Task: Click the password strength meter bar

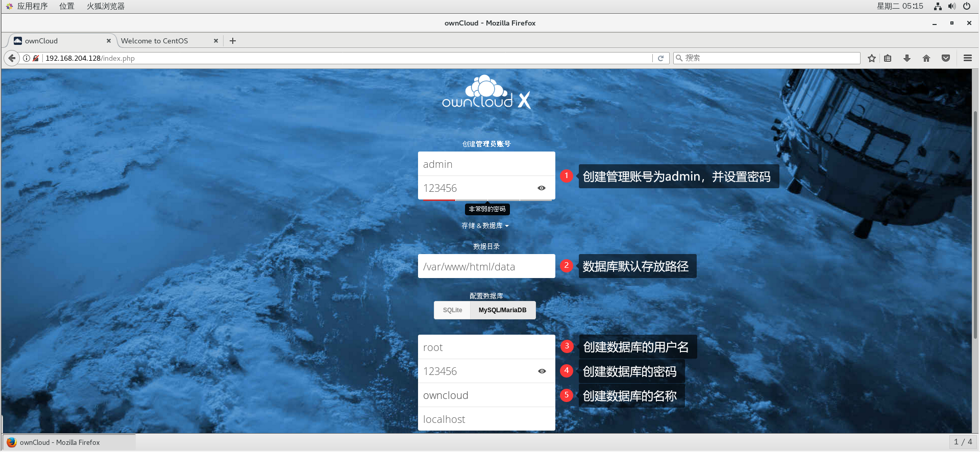Action: [x=486, y=200]
